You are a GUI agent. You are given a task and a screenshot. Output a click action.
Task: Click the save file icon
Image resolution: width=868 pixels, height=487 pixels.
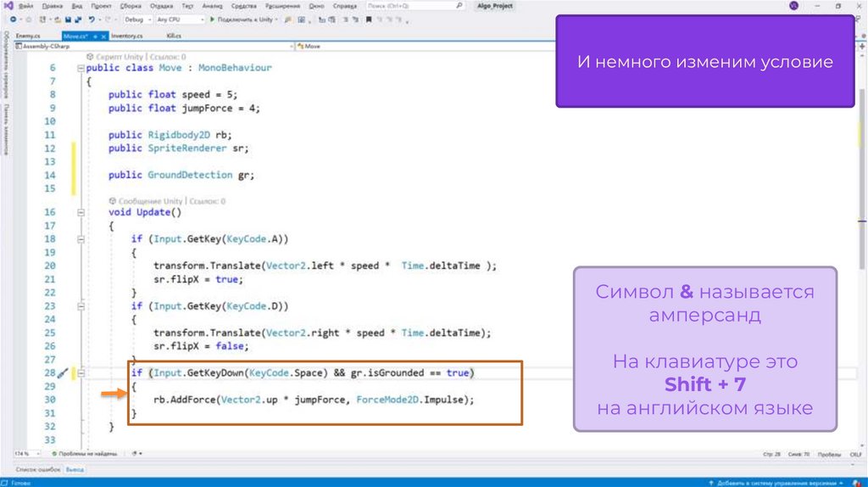click(68, 20)
